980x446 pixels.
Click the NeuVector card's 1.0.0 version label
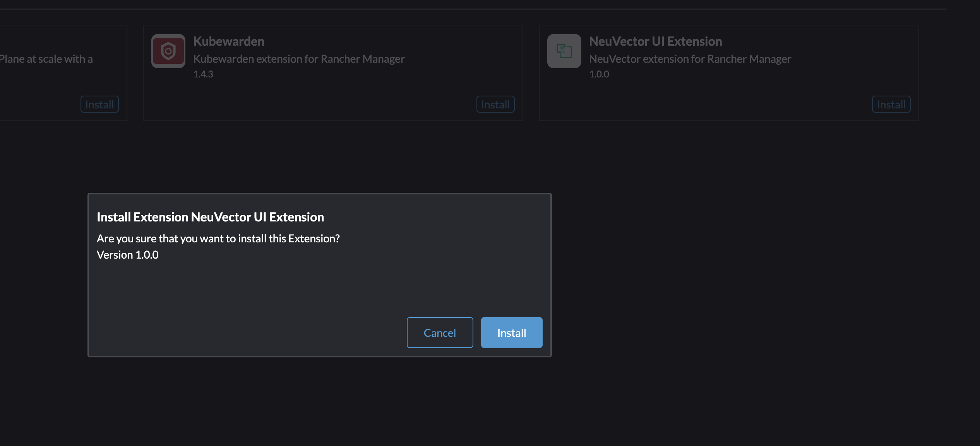[x=599, y=74]
